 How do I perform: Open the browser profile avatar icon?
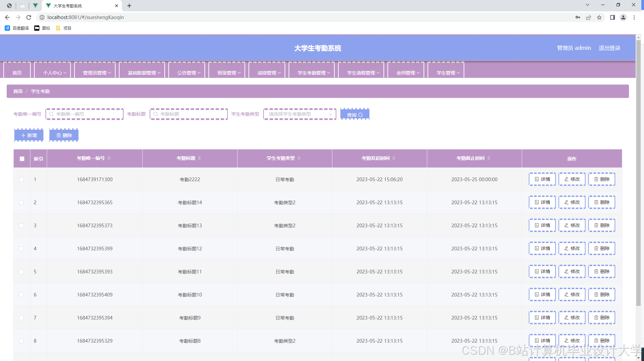pos(623,17)
